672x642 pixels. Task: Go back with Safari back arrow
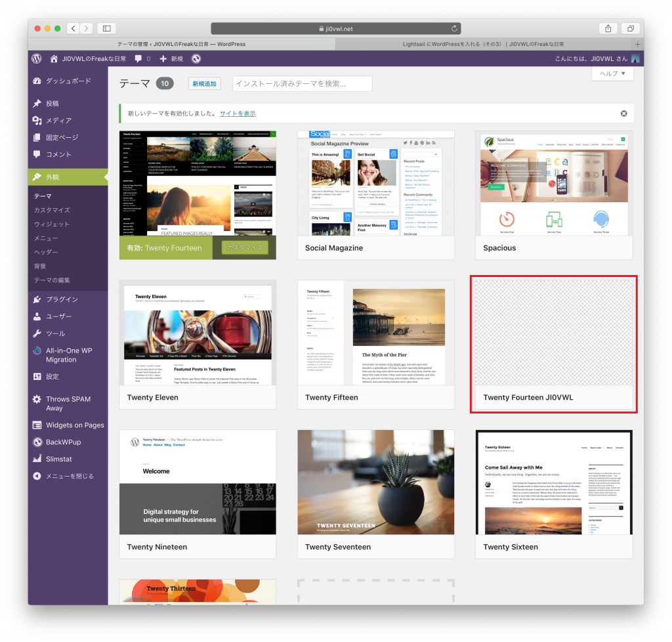(x=73, y=29)
